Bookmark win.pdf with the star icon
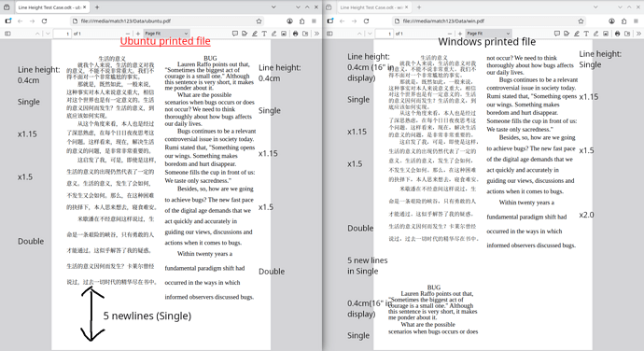 581,21
